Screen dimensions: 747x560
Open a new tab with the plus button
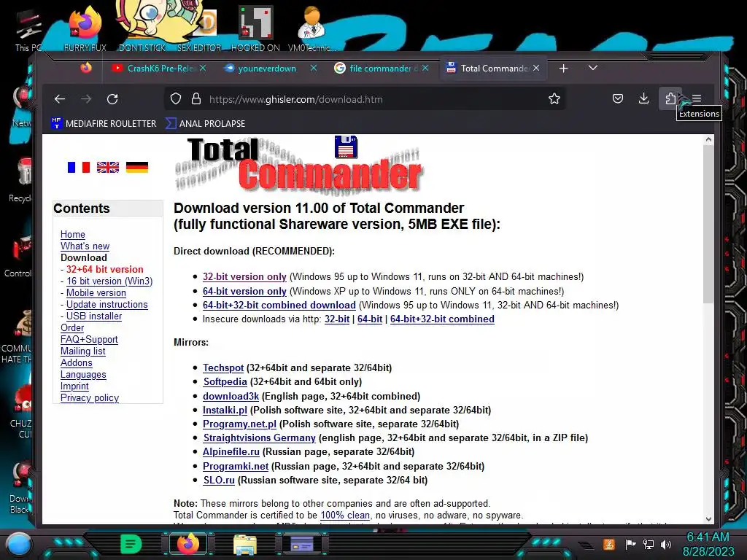pos(564,69)
